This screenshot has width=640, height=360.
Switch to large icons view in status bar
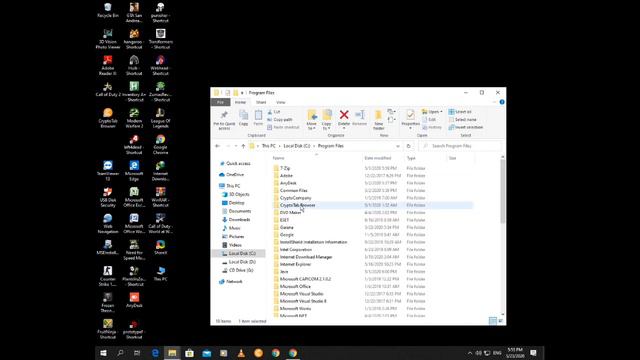click(x=501, y=321)
